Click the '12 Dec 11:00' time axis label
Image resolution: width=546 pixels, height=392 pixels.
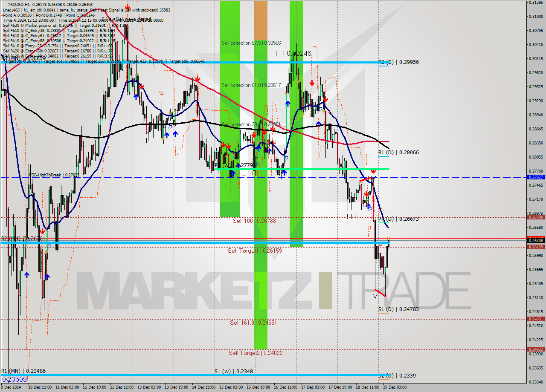point(122,387)
